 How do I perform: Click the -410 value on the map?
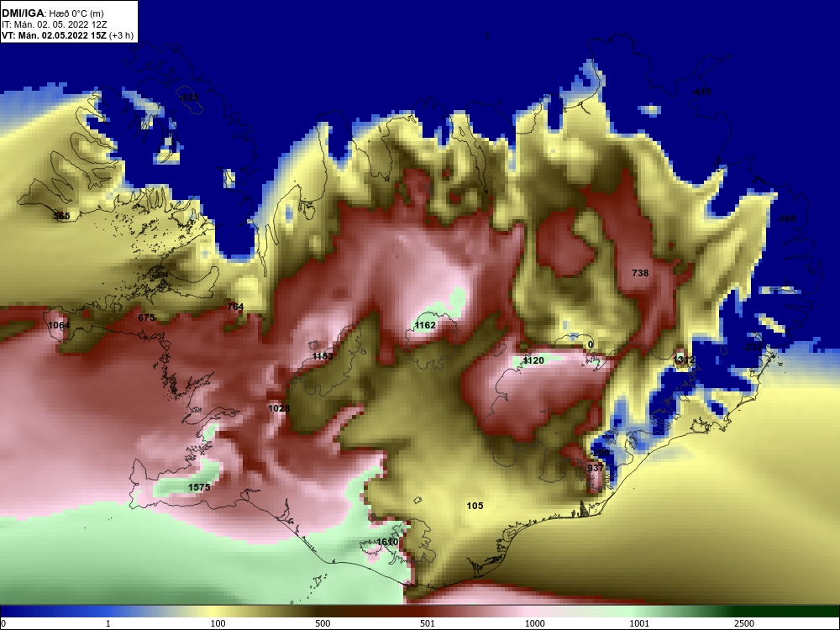701,92
